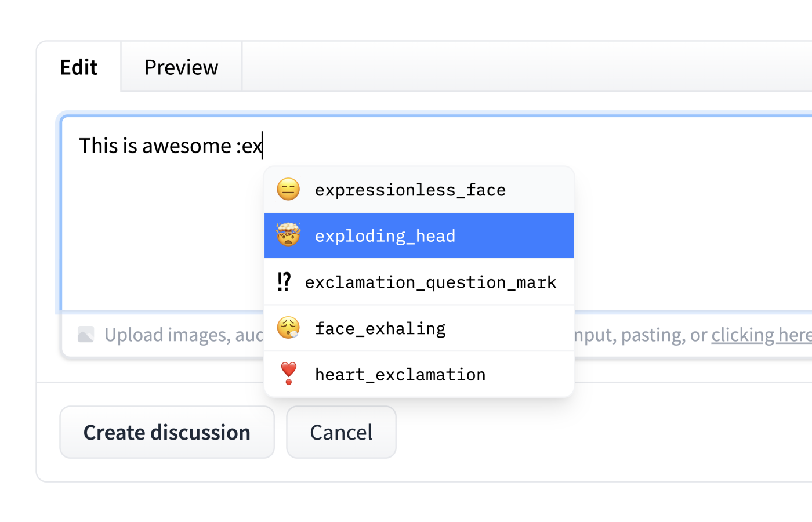Click the red heart exclamation emoji icon

tap(288, 374)
